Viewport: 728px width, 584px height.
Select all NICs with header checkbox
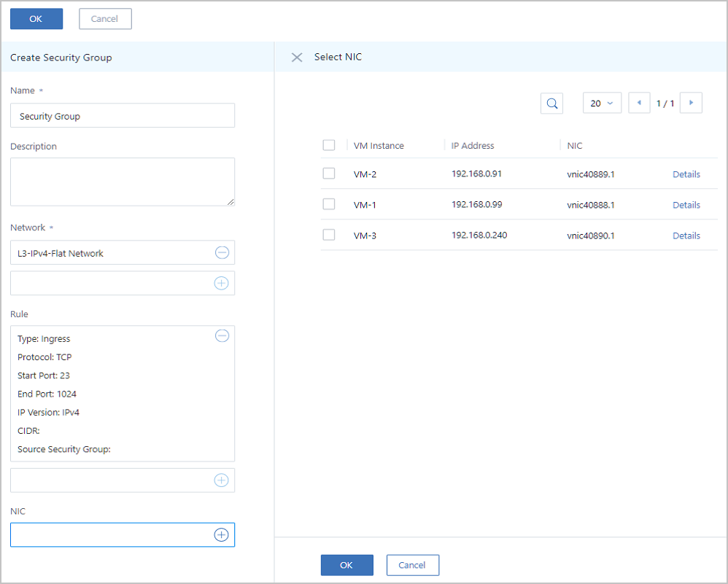tap(329, 145)
